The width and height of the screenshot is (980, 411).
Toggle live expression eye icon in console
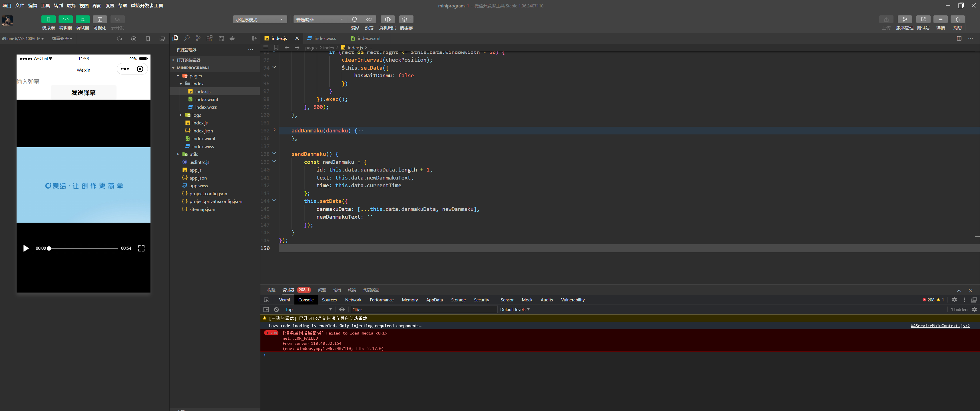pyautogui.click(x=342, y=309)
